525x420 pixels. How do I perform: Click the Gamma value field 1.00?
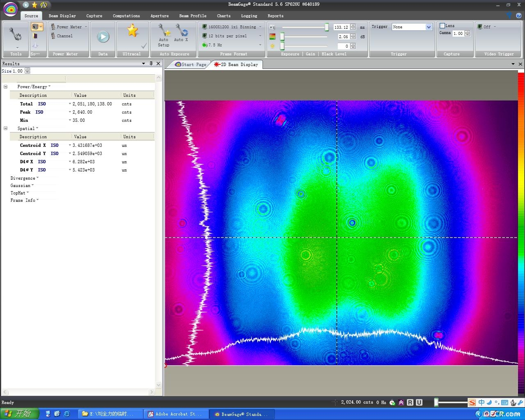458,33
